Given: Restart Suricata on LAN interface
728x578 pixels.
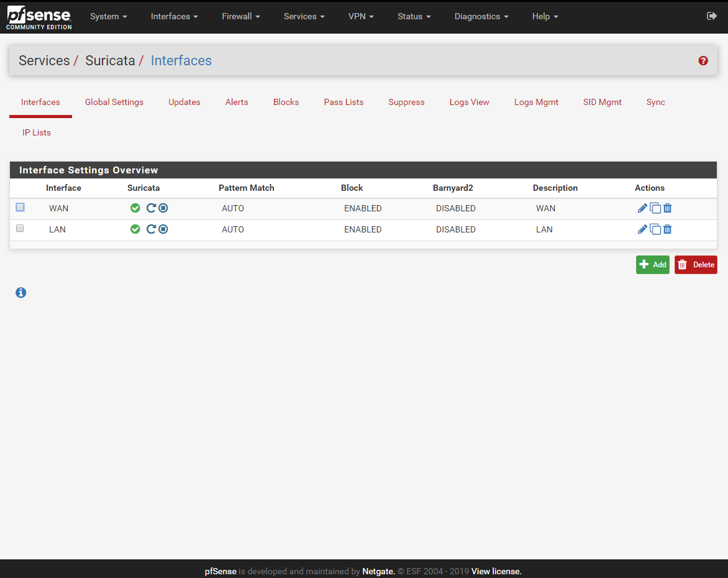Looking at the screenshot, I should [x=151, y=229].
